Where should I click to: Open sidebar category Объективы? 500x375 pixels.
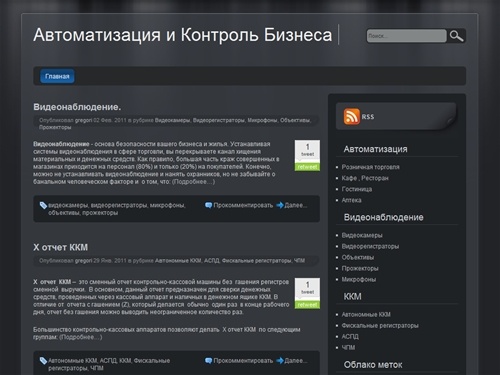(358, 257)
